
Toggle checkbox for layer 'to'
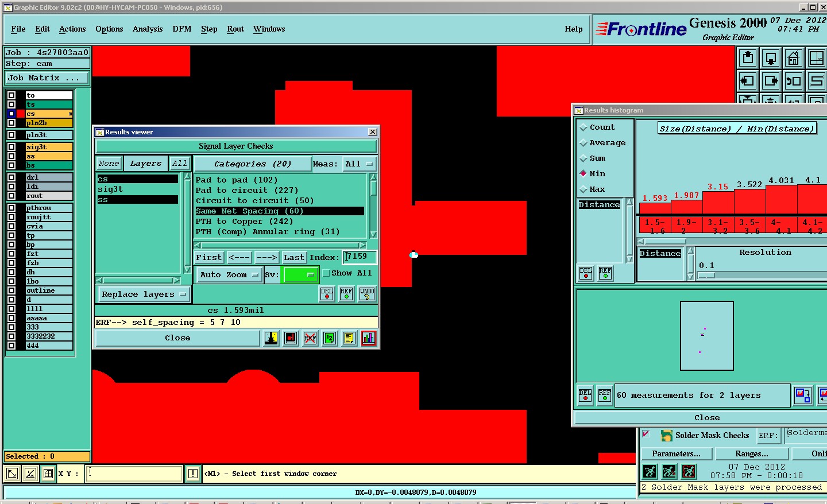click(11, 95)
